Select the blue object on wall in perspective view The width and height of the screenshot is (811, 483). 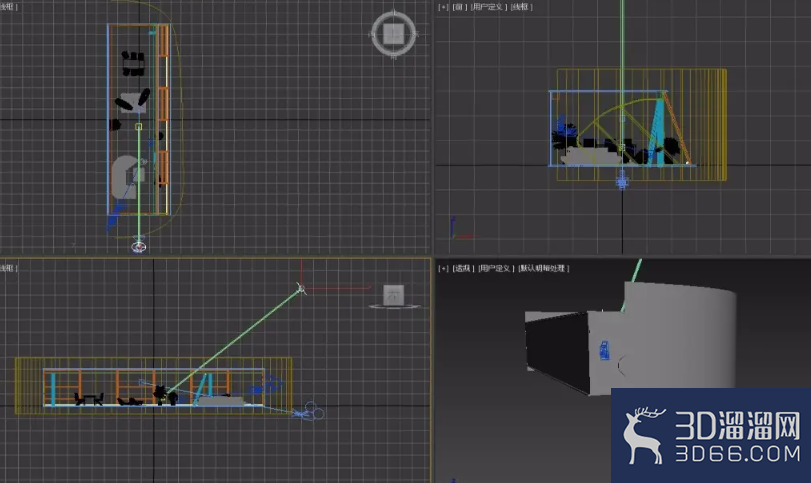604,350
